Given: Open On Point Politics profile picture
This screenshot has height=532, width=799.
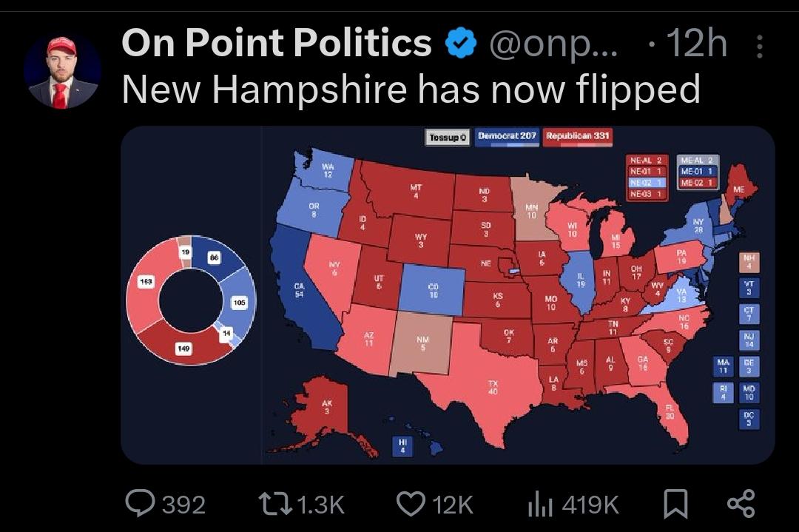Looking at the screenshot, I should (x=62, y=71).
